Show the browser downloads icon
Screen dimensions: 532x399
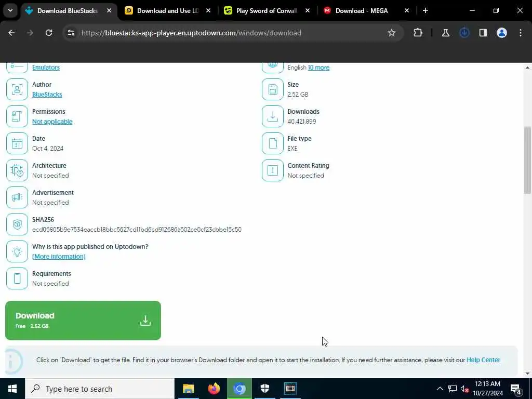click(x=464, y=33)
